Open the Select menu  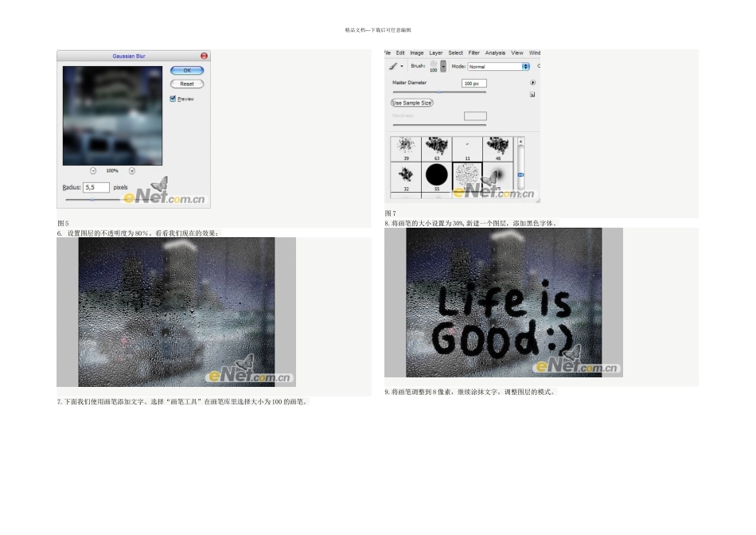(x=456, y=53)
